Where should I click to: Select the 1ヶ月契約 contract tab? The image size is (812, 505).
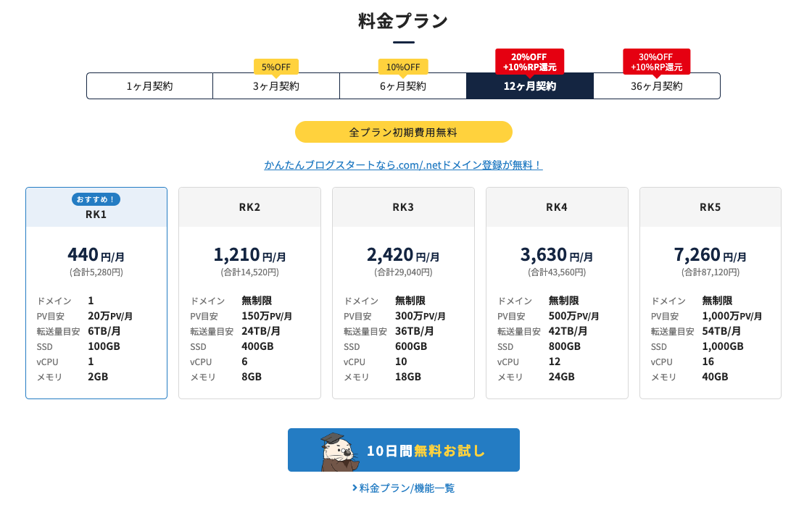click(149, 86)
